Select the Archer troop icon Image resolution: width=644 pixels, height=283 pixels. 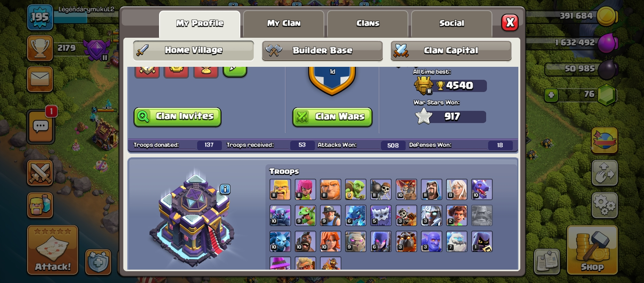(305, 189)
